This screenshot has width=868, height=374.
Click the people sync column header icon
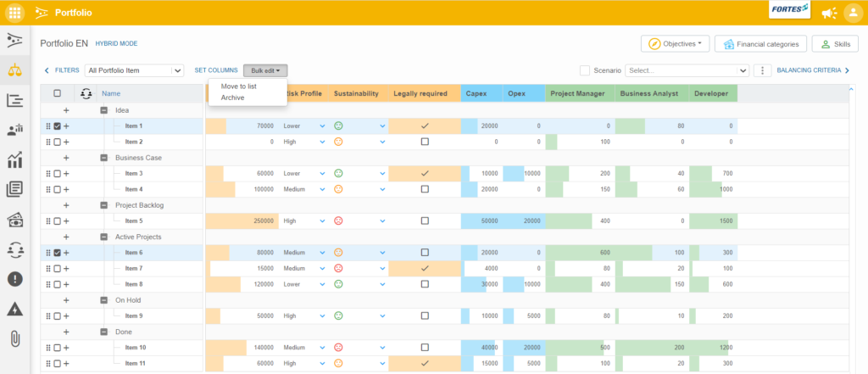coord(86,93)
